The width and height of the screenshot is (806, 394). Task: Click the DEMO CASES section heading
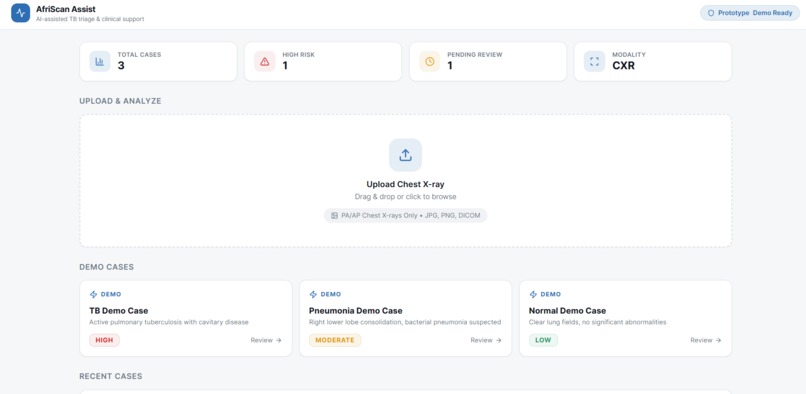click(x=106, y=267)
